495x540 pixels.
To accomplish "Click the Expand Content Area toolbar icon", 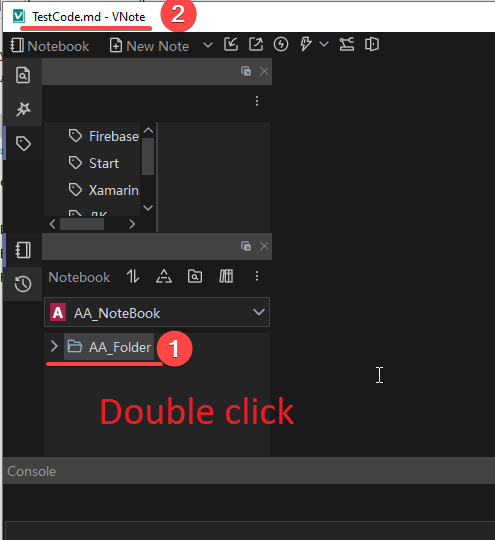I will tap(372, 44).
